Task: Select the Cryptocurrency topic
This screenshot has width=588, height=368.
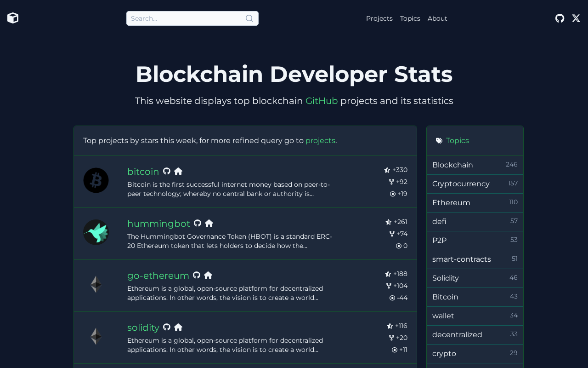Action: [461, 184]
